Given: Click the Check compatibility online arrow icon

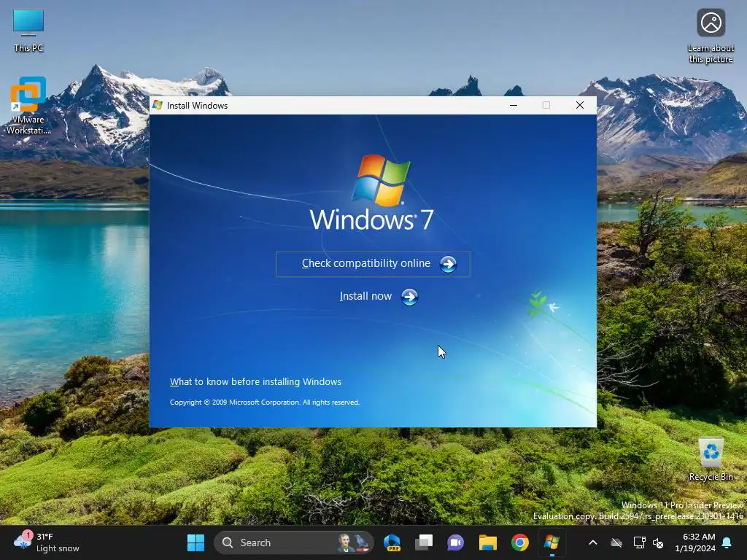Looking at the screenshot, I should pos(448,264).
